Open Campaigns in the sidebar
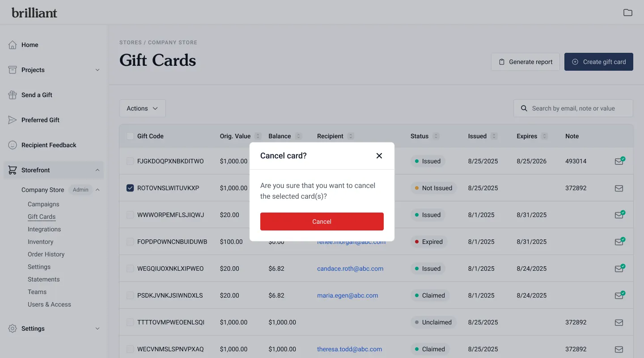 pos(43,204)
